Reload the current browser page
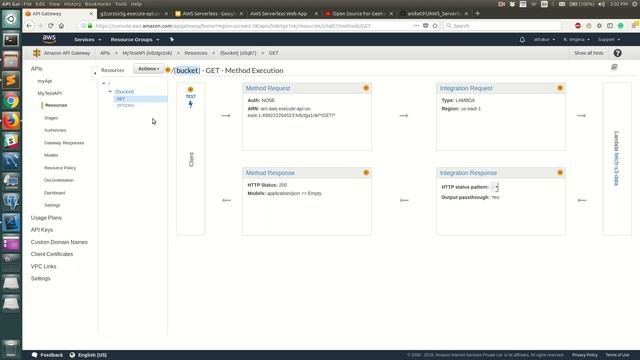The image size is (640, 360). coord(51,25)
